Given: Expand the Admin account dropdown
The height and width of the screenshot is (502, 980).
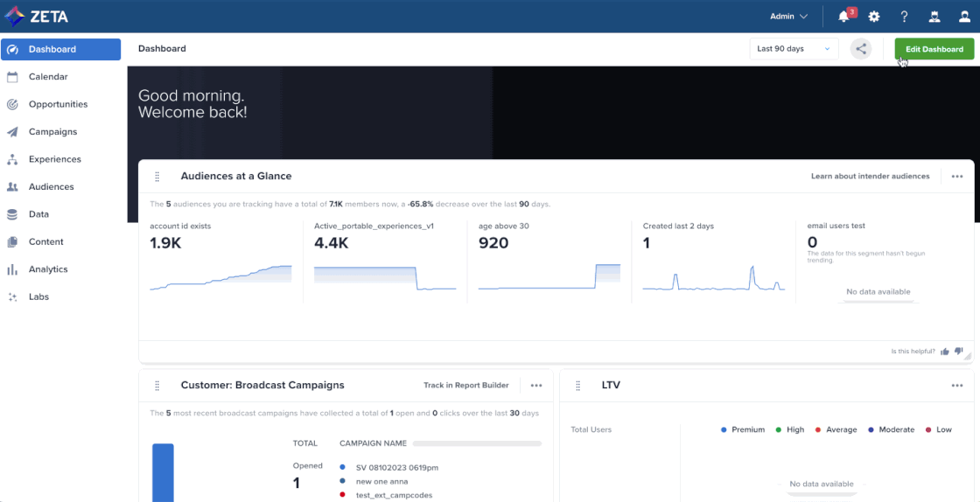Looking at the screenshot, I should pos(788,17).
